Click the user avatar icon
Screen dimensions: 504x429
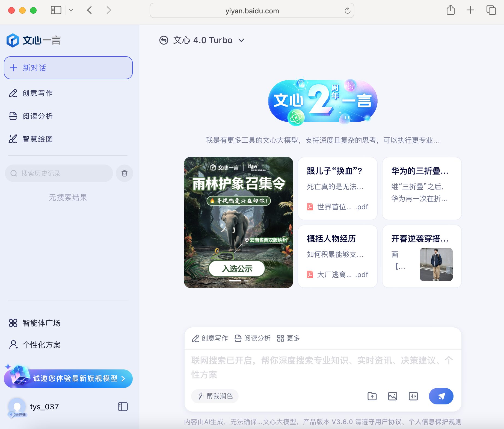(x=17, y=407)
